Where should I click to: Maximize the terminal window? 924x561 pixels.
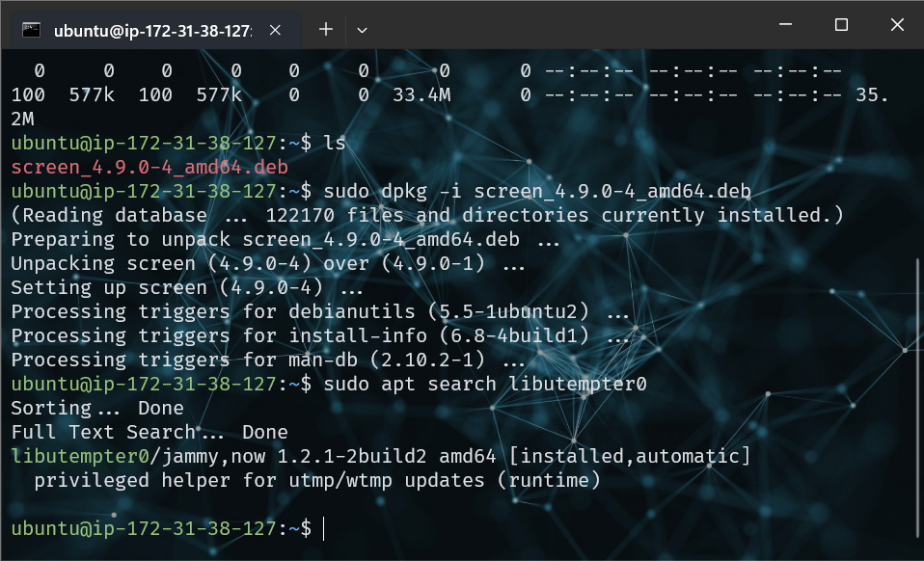tap(841, 25)
